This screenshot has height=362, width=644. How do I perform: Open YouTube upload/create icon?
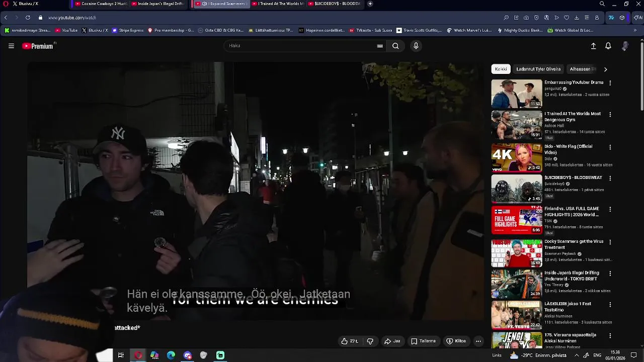[x=593, y=46]
